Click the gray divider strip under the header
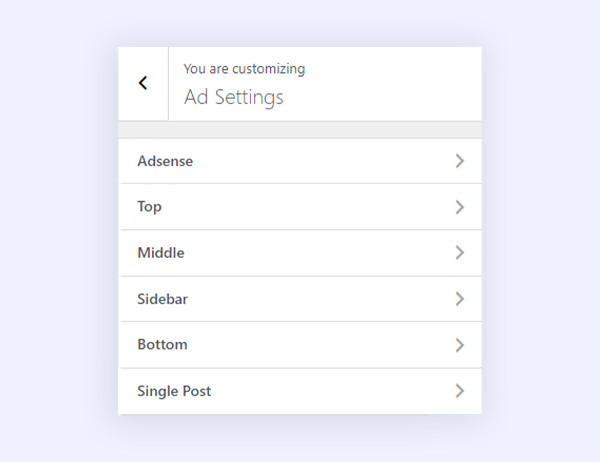This screenshot has height=462, width=600. [x=300, y=130]
